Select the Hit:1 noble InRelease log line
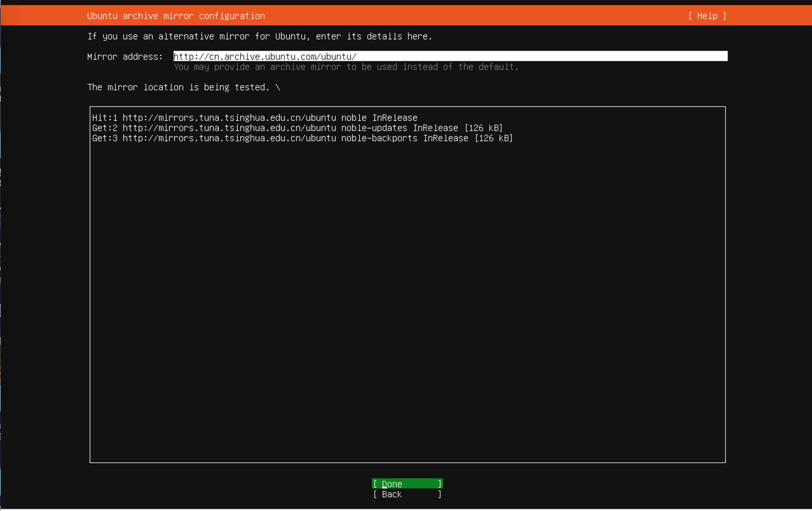Viewport: 812px width, 511px height. (254, 118)
